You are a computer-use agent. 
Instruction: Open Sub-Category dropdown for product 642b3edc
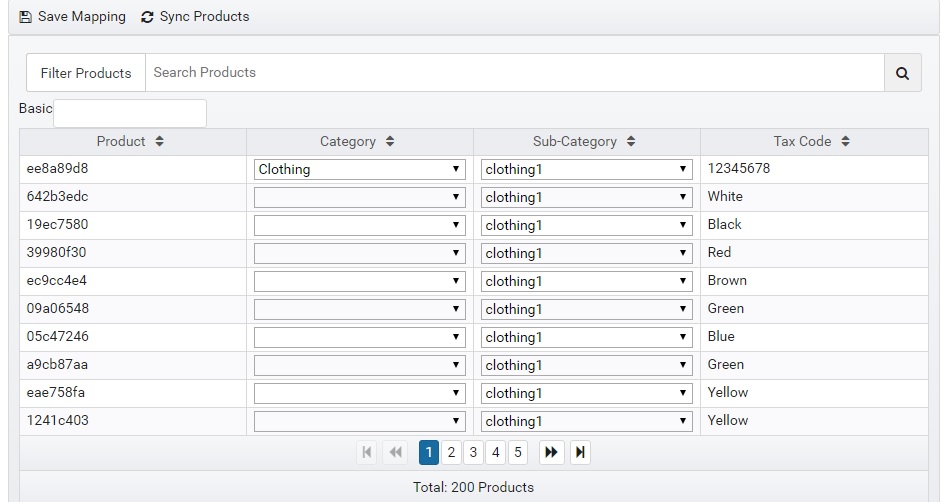pyautogui.click(x=587, y=197)
